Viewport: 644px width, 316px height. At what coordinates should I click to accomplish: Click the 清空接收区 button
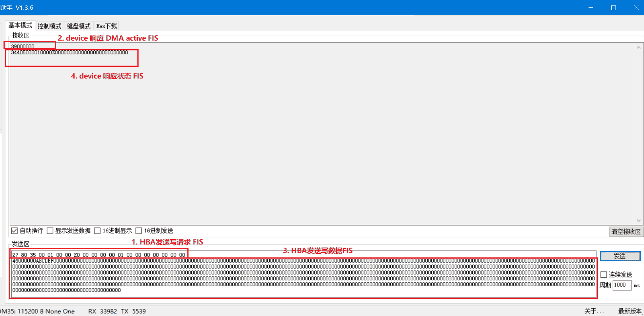(626, 232)
